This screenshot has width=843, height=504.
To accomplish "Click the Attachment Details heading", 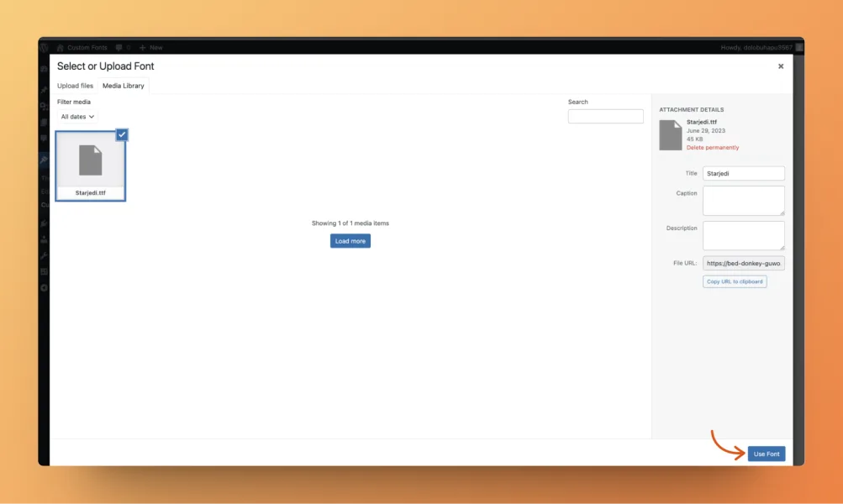I will (x=692, y=109).
